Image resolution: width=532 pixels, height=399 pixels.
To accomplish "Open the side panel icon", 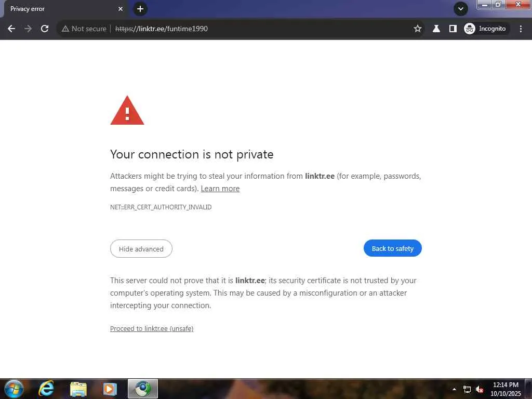I will pyautogui.click(x=453, y=29).
